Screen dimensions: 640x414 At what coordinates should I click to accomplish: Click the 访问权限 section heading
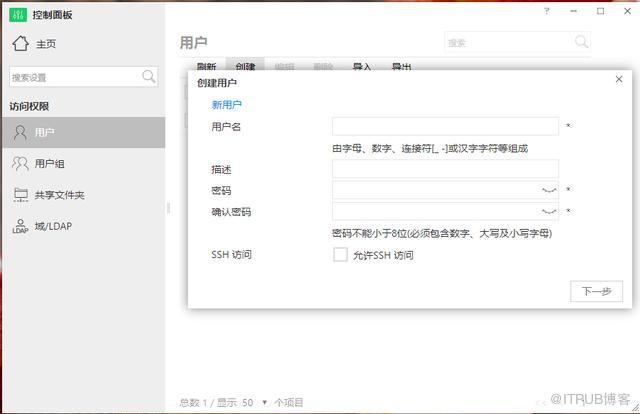(x=29, y=107)
